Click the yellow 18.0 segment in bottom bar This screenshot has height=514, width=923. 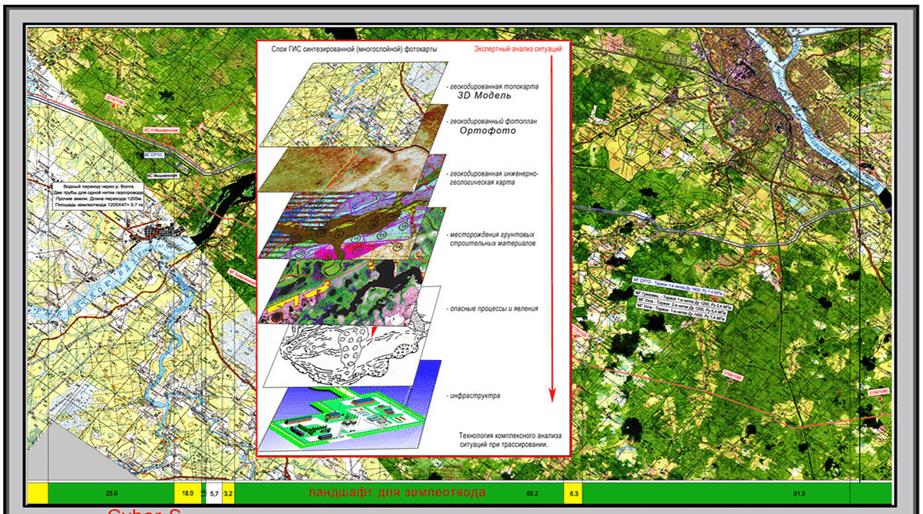[186, 494]
